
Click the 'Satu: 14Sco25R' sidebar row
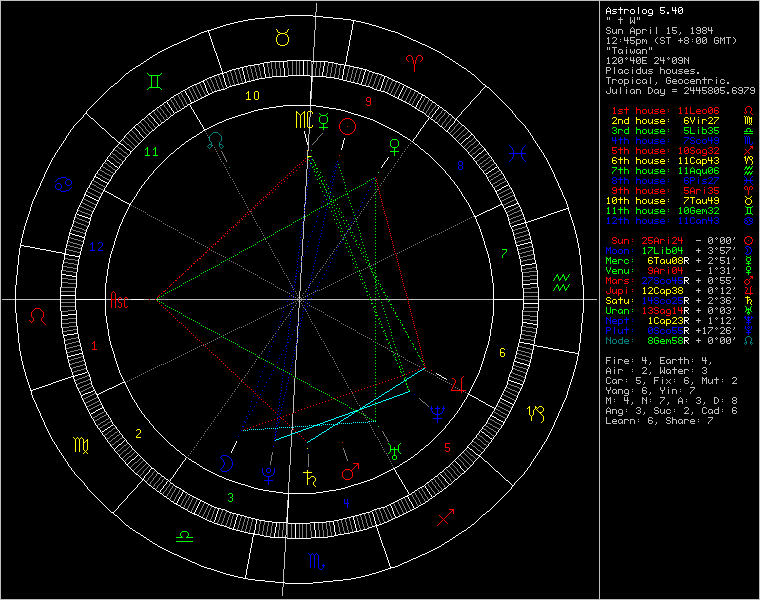pyautogui.click(x=679, y=301)
